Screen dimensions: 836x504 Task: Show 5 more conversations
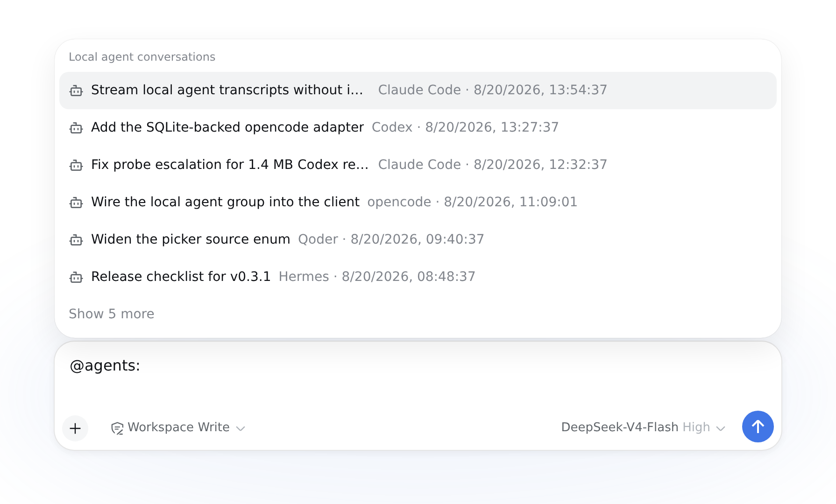112,314
